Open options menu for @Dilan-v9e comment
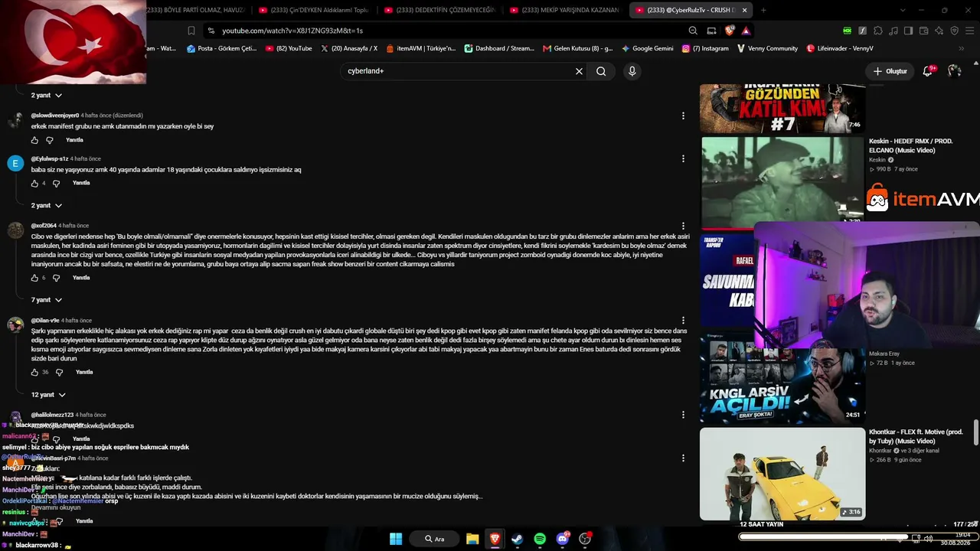 pos(683,321)
